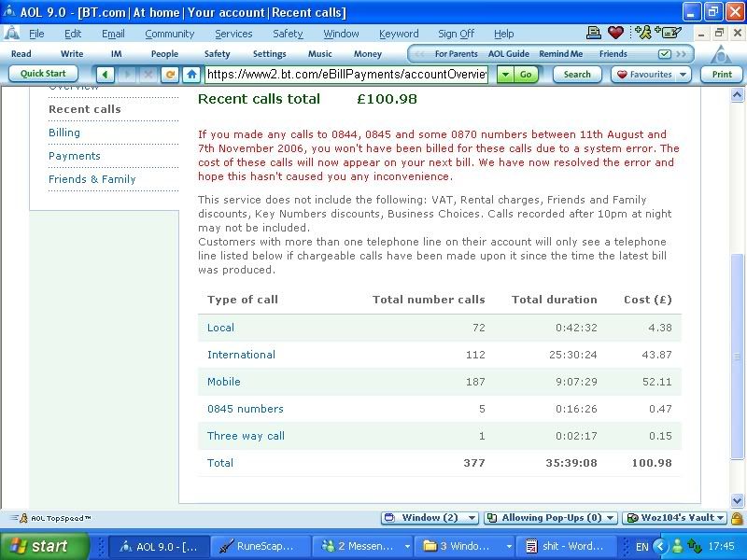Screen dimensions: 747x560
Task: Click the blue home icon
Action: [x=191, y=75]
